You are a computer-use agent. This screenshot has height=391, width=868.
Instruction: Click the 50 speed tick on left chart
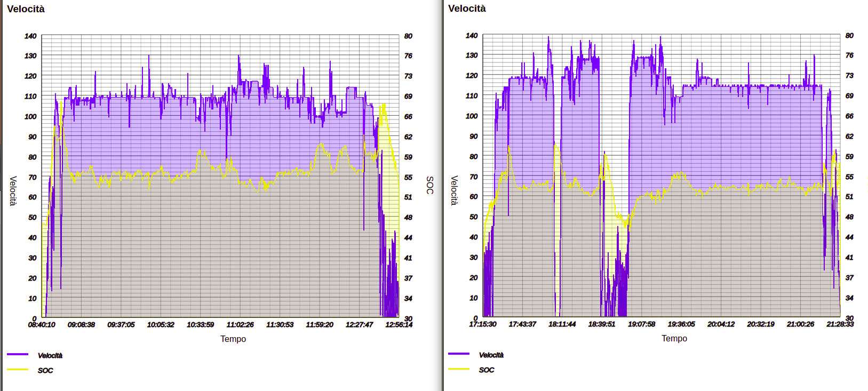(33, 217)
